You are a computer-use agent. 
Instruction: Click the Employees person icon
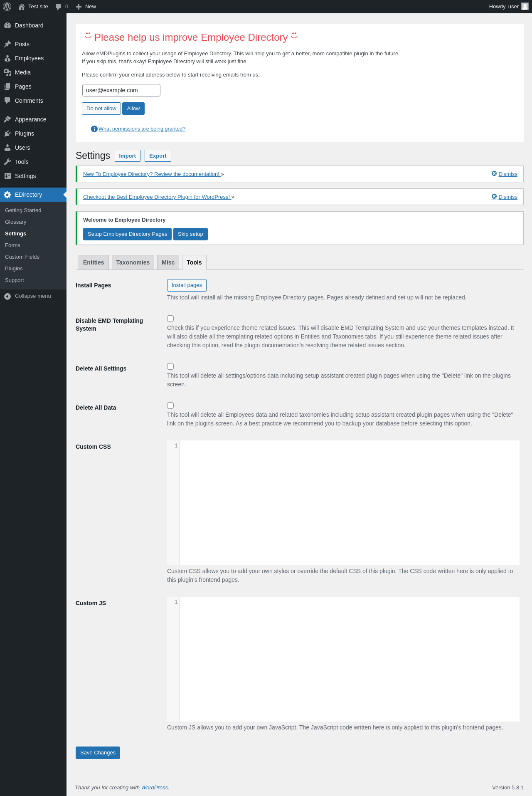[7, 58]
